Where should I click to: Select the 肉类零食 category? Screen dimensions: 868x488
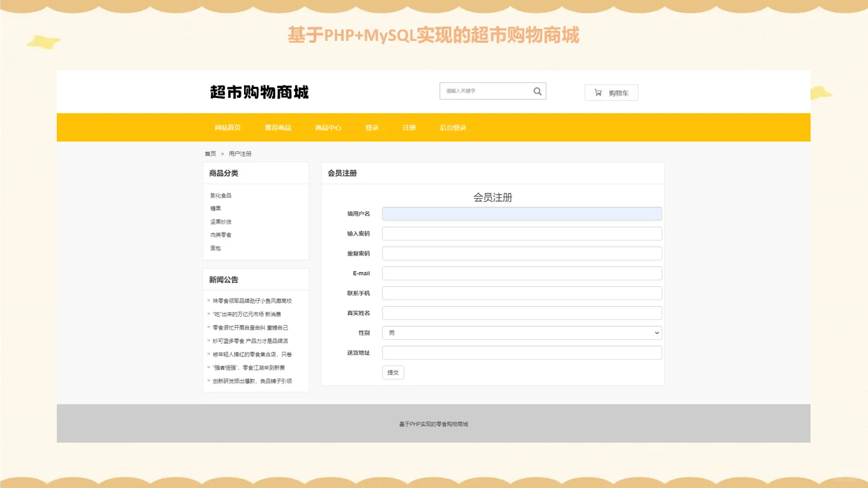tap(220, 234)
